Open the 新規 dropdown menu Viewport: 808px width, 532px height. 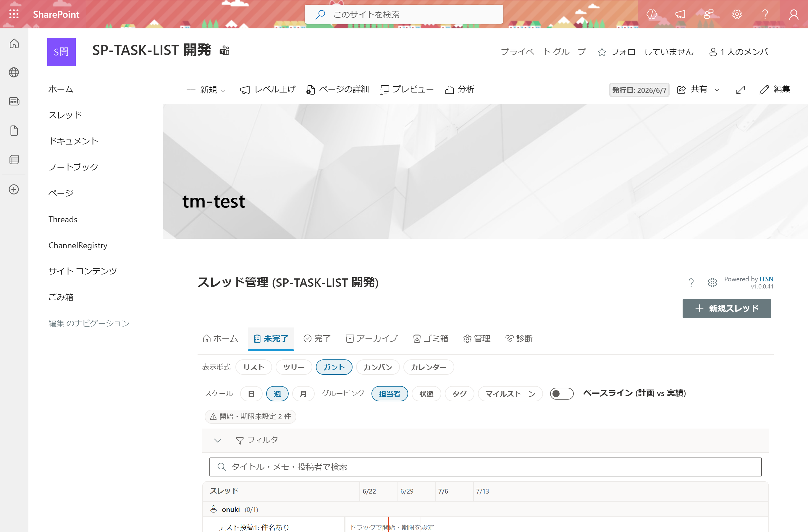[x=206, y=90]
